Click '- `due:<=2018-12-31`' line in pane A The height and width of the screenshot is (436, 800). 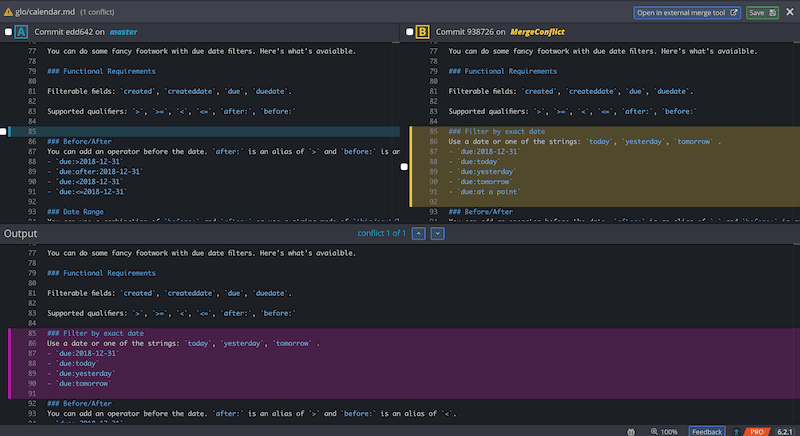point(87,192)
